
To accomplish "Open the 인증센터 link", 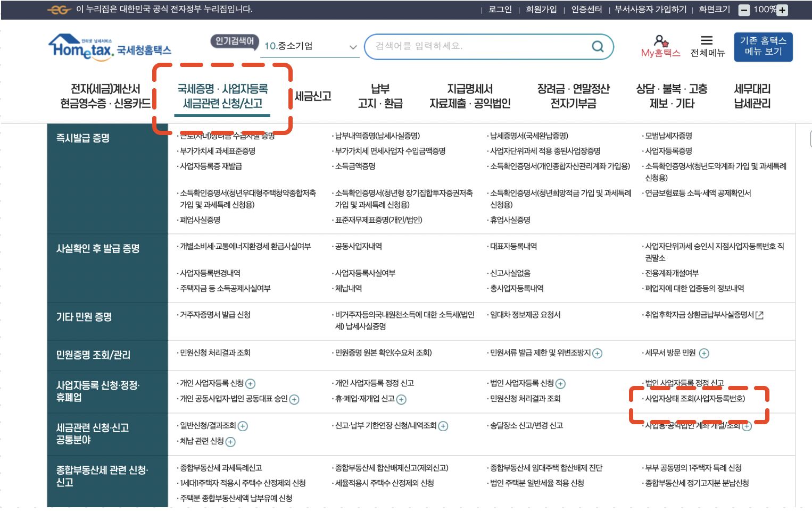I will coord(586,10).
